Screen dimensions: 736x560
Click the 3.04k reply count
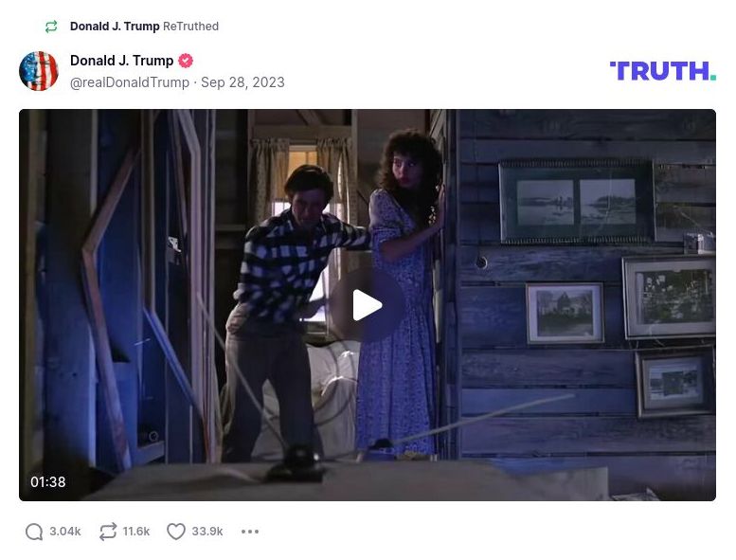point(65,532)
